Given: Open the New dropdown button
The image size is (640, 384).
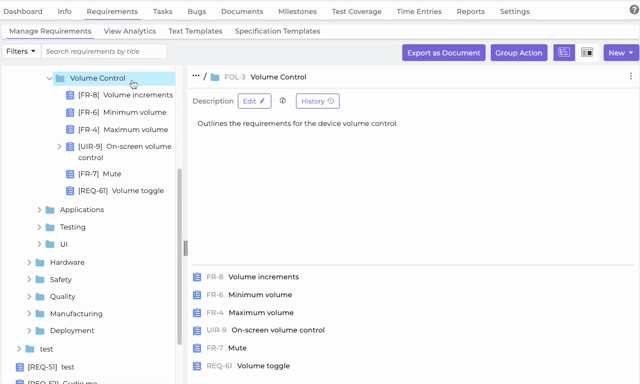Looking at the screenshot, I should click(x=621, y=53).
